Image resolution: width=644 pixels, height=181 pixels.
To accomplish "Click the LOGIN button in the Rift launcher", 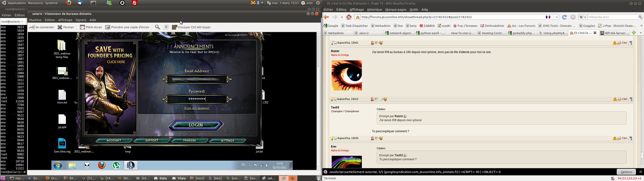I will (x=196, y=125).
